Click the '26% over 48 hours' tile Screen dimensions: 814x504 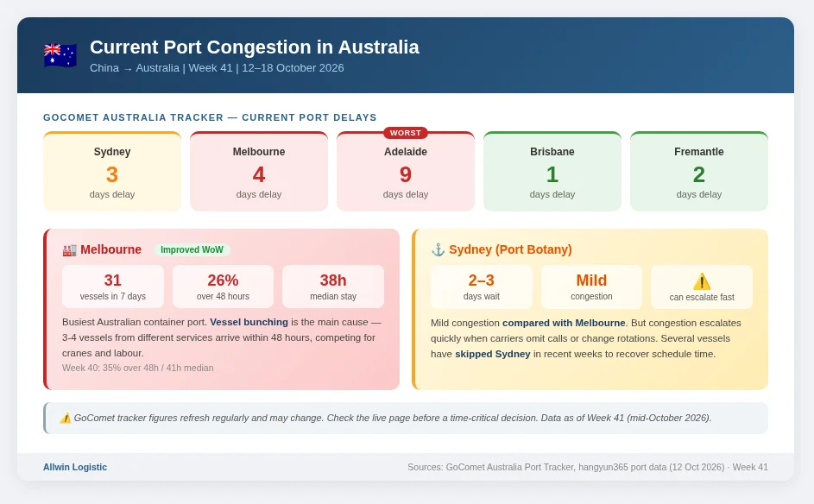(x=223, y=287)
